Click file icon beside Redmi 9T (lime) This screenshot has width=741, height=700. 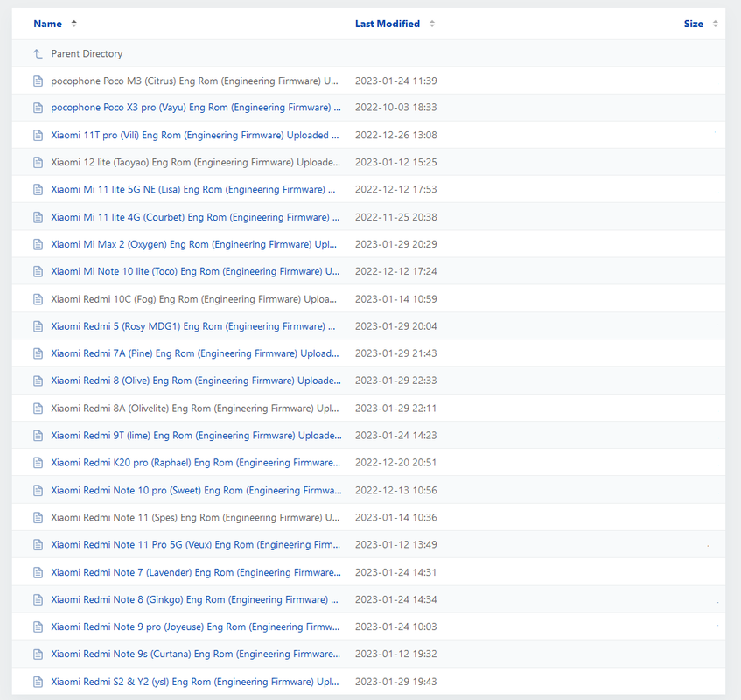38,436
